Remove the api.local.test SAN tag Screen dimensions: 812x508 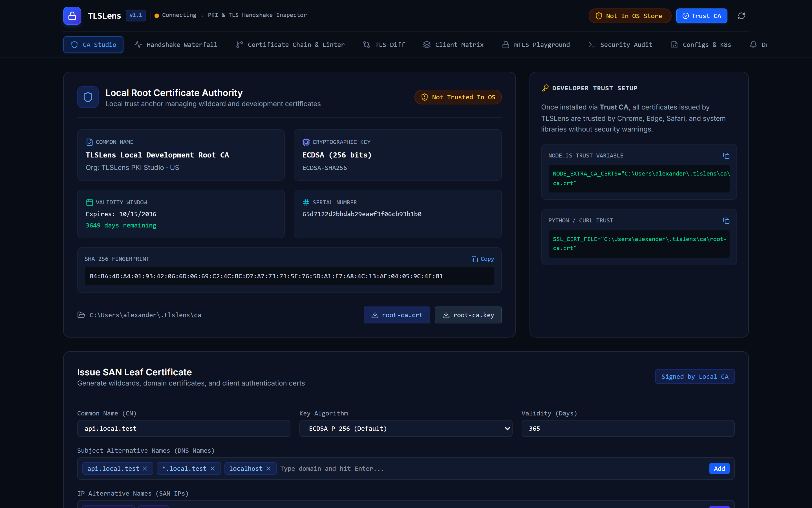click(x=145, y=468)
